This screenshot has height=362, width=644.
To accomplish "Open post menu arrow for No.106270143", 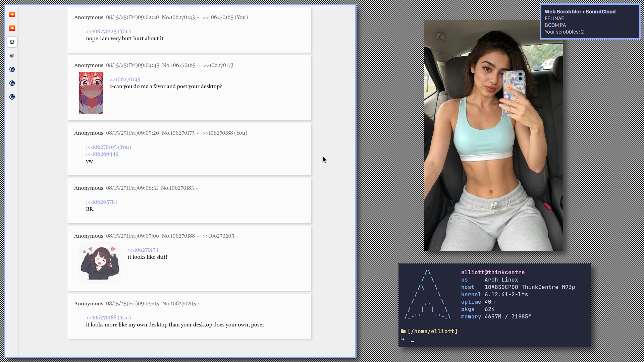I will click(198, 18).
